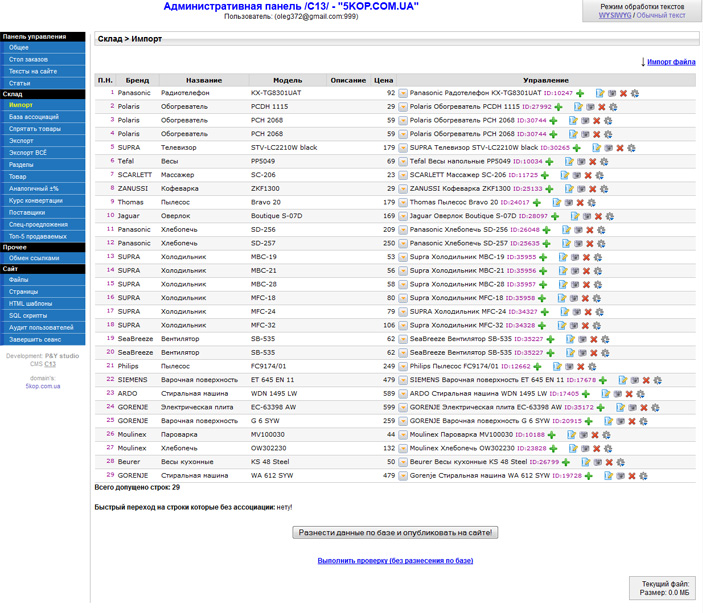703x613 pixels.
Task: Click Разнести данные по базе и опубликовать button
Action: point(395,533)
